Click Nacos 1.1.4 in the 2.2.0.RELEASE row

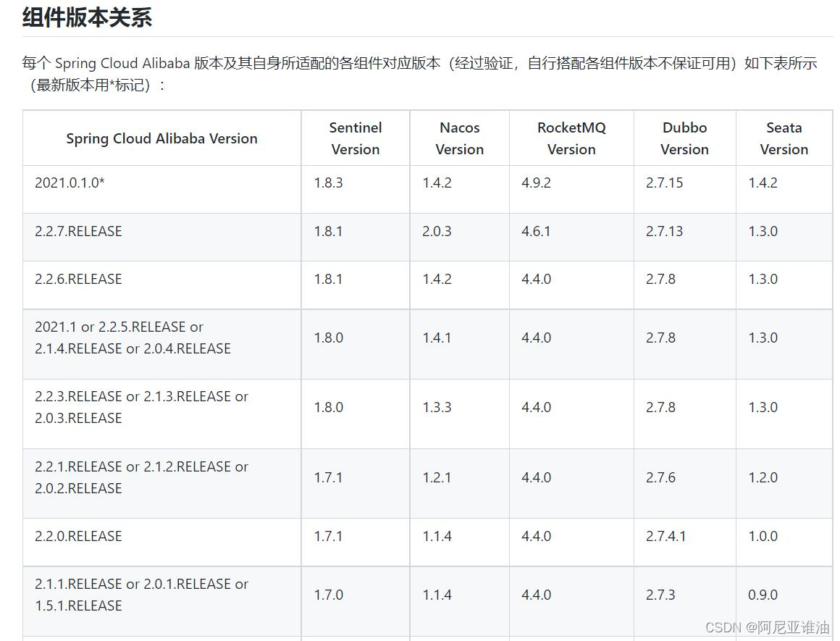(437, 536)
